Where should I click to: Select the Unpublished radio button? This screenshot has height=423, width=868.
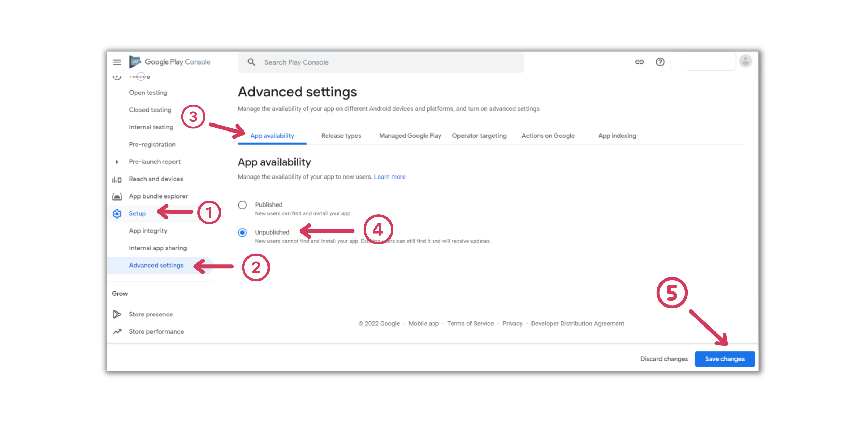(x=243, y=232)
